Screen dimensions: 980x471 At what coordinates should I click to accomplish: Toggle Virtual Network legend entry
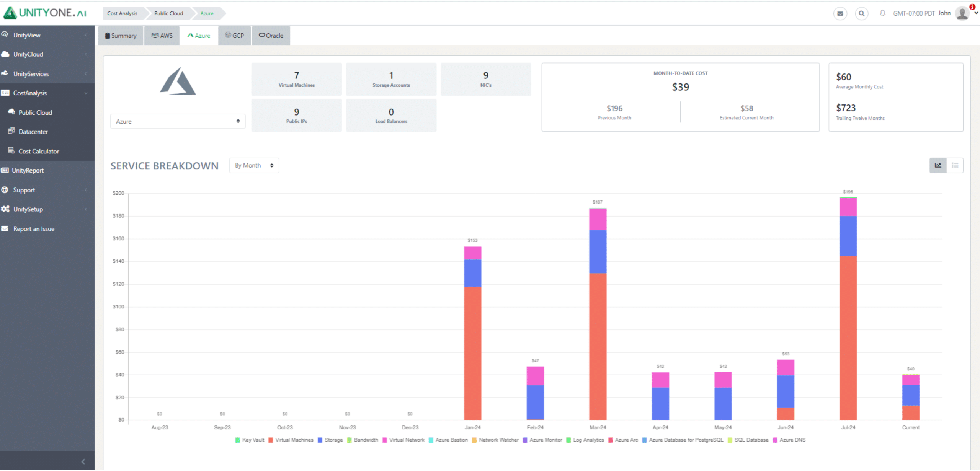click(403, 440)
